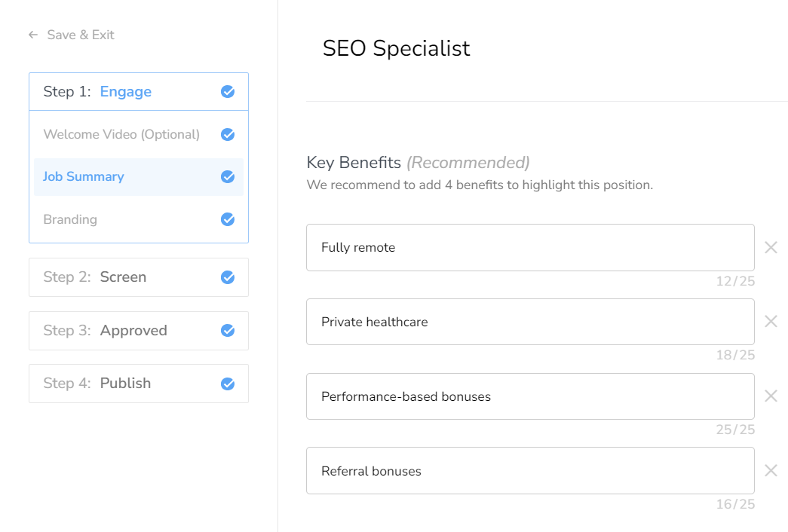Image resolution: width=788 pixels, height=532 pixels.
Task: Click the Job Summary completed checkmark
Action: click(228, 177)
